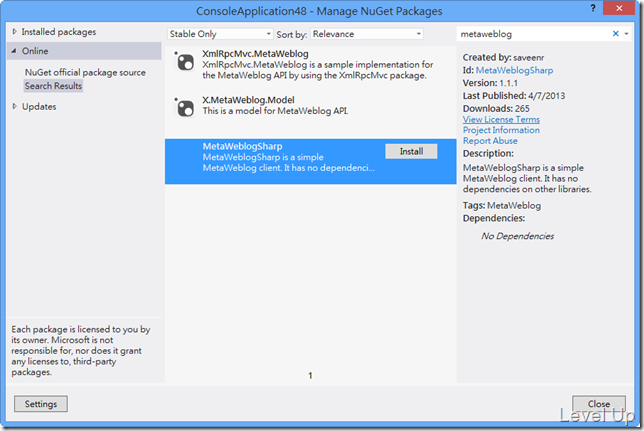Click the Report Abuse link

coord(490,141)
